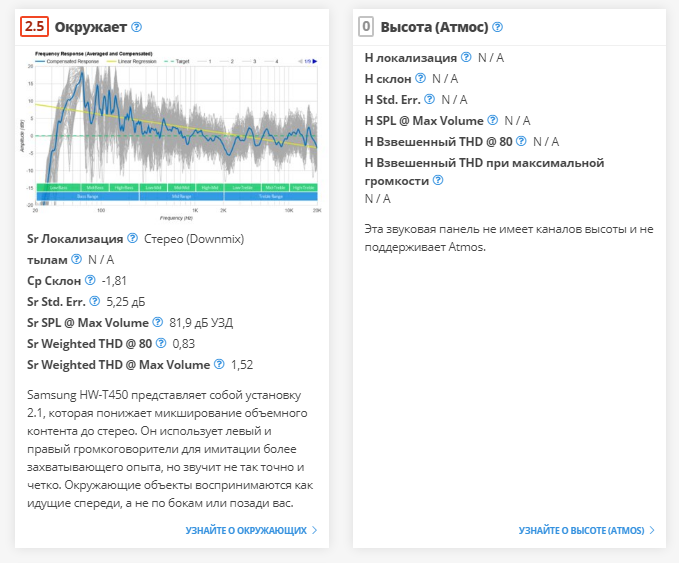Toggle Compensated Response series in chart legend

(70, 61)
